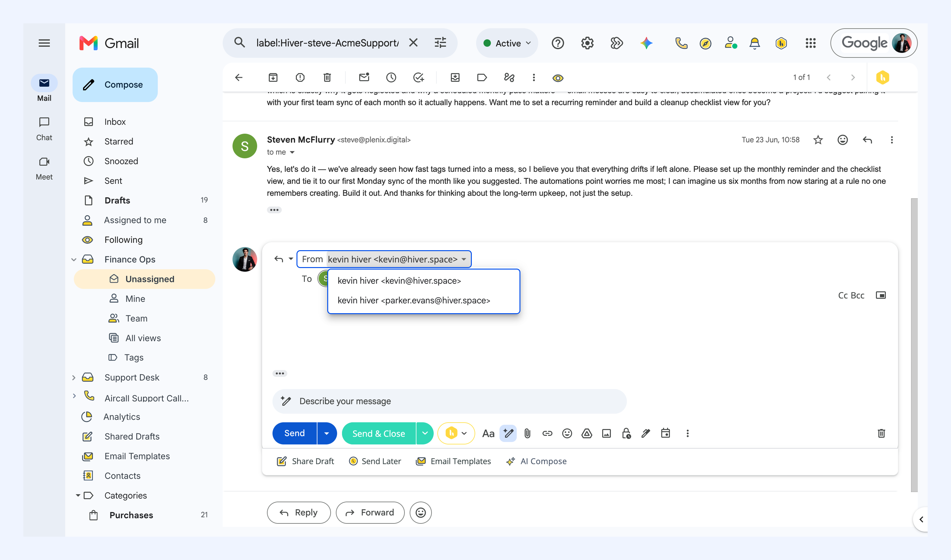The width and height of the screenshot is (951, 560).
Task: Open the Active status dropdown
Action: point(507,43)
